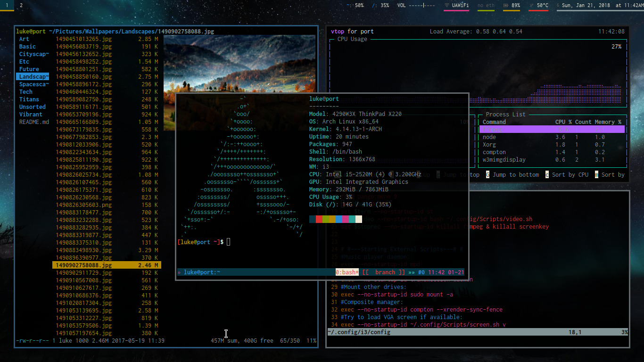Click 'Sort by CPU' in vtop footer
The height and width of the screenshot is (362, 644).
[x=570, y=175]
